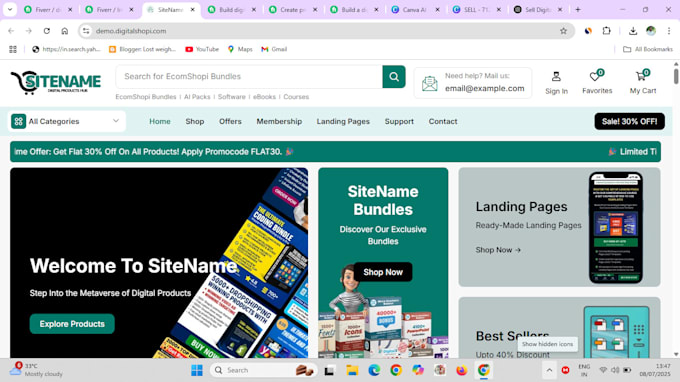Open tab search chevron in Chrome
Screen dimensions: 680x382
[10, 10]
